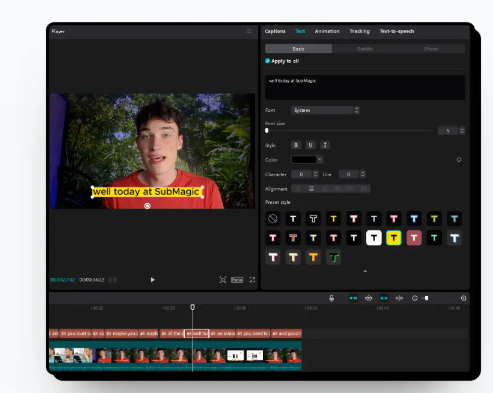The image size is (493, 393).
Task: Open the aspect Ratio selector in Player
Action: (x=237, y=280)
